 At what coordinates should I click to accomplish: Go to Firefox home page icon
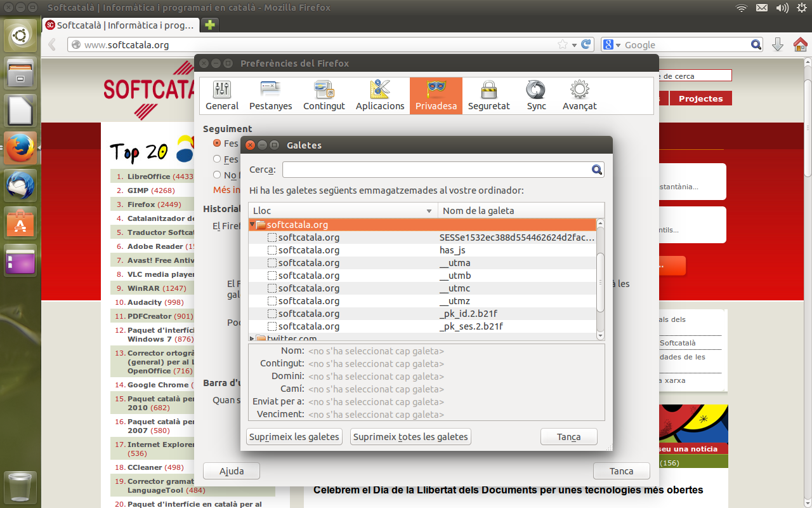click(801, 44)
